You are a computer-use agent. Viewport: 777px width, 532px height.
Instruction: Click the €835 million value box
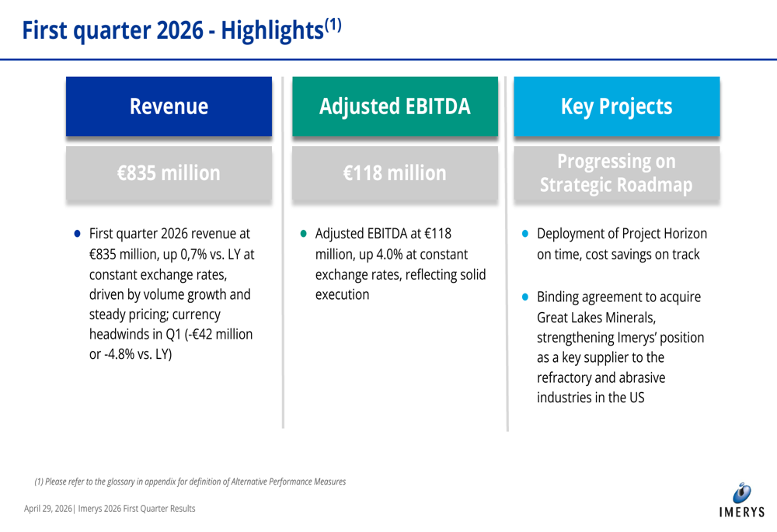click(x=169, y=173)
